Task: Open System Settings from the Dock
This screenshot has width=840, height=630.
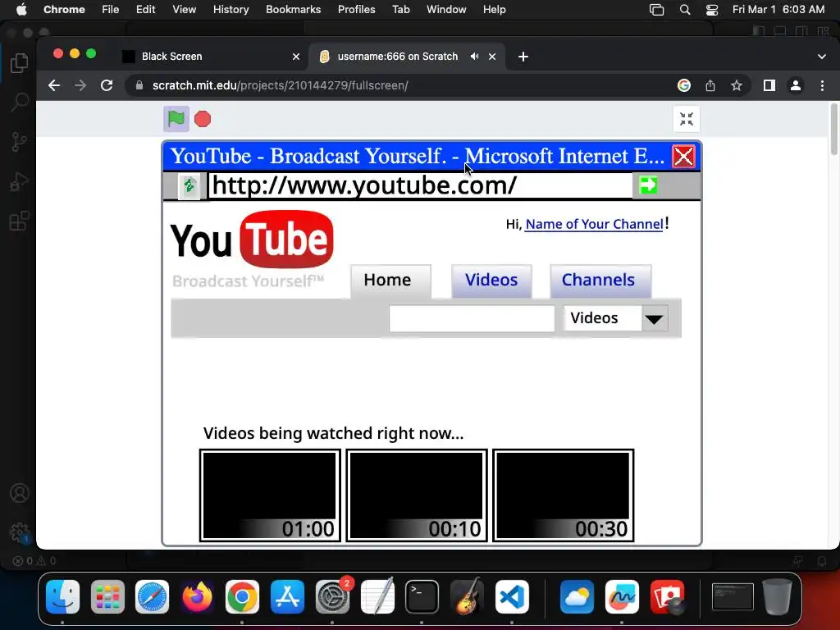Action: click(x=332, y=596)
